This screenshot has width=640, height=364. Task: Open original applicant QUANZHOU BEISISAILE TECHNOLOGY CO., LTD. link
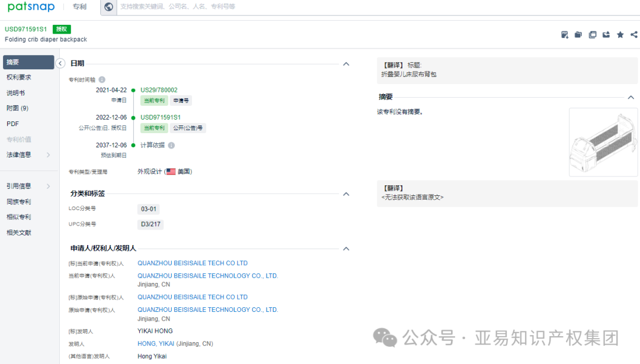point(208,310)
